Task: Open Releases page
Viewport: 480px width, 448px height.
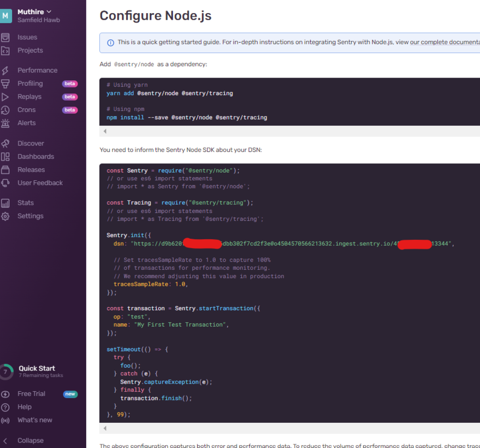Action: click(31, 170)
